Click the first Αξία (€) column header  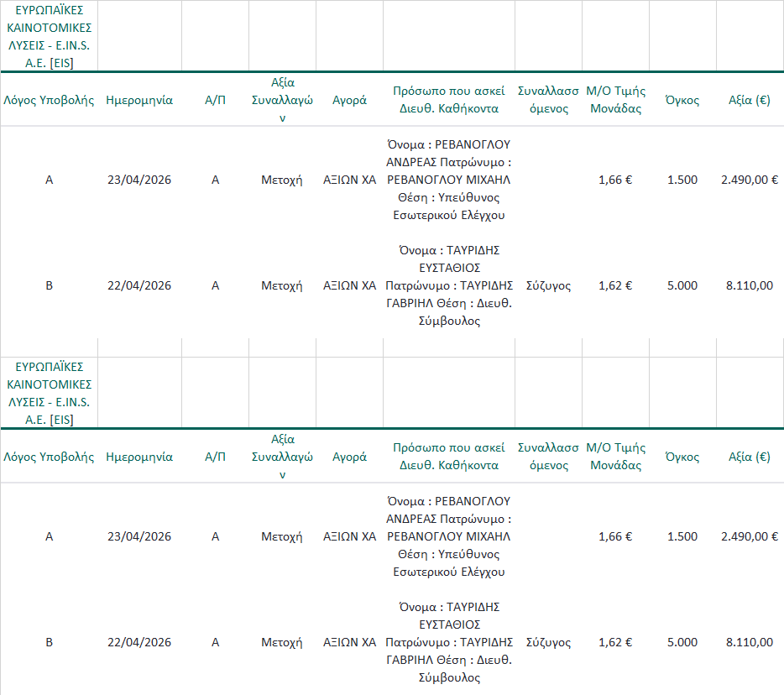pos(750,100)
